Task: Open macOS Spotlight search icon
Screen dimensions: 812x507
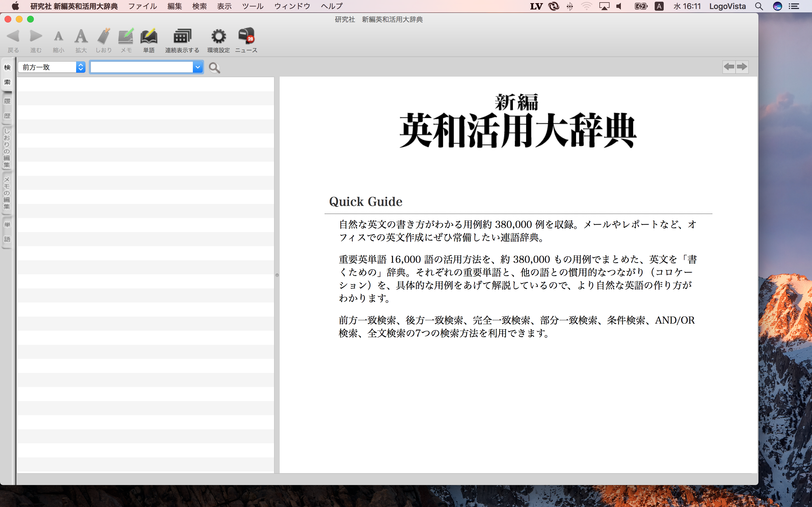Action: [759, 6]
